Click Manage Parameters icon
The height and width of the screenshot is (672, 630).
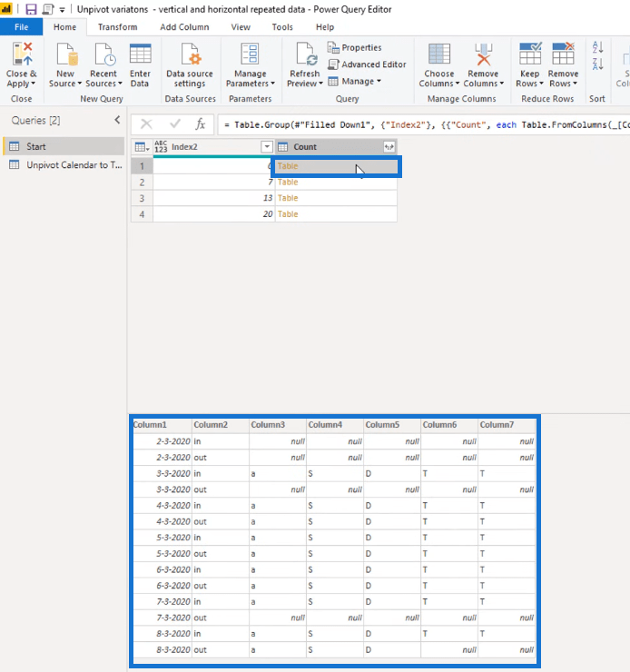pyautogui.click(x=250, y=54)
